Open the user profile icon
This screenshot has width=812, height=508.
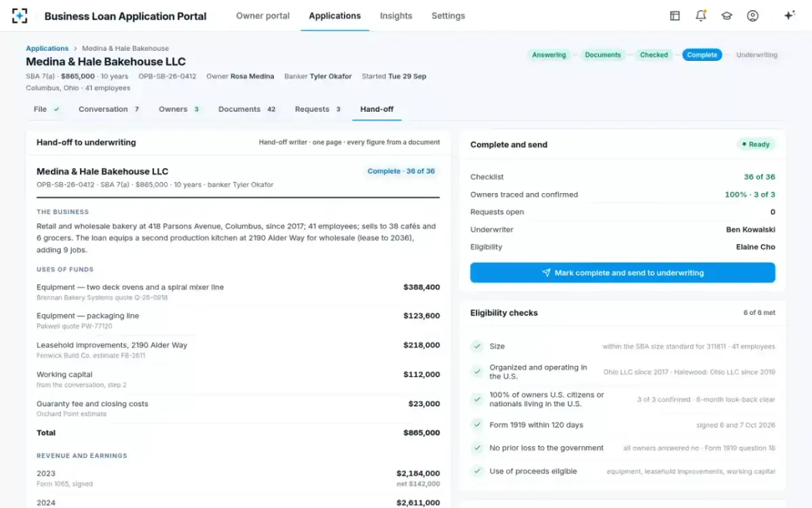pyautogui.click(x=752, y=16)
